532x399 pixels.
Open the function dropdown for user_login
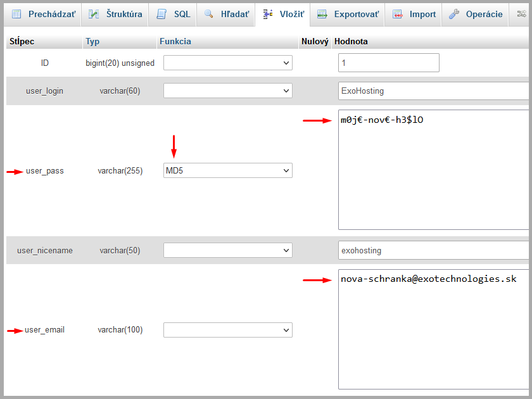[x=228, y=91]
